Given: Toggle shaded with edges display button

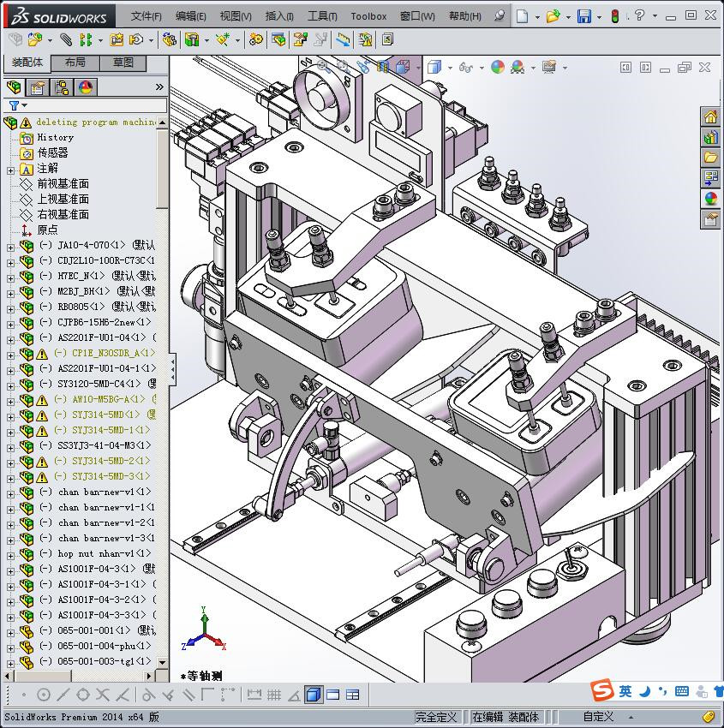Looking at the screenshot, I should (x=314, y=695).
